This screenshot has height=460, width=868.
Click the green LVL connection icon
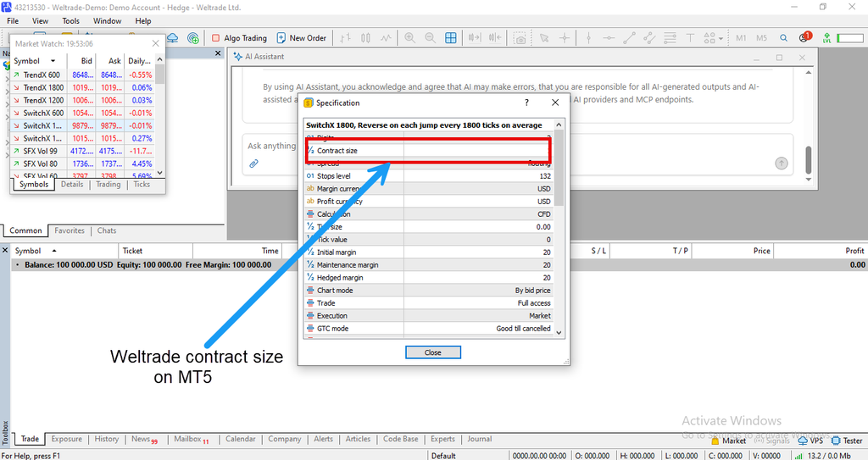[826, 38]
